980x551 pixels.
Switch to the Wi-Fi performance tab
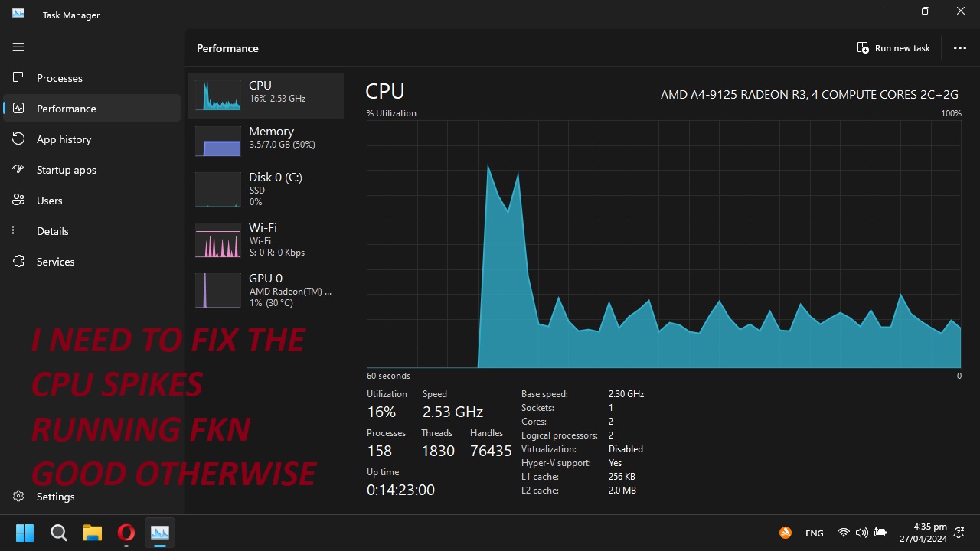pos(266,240)
